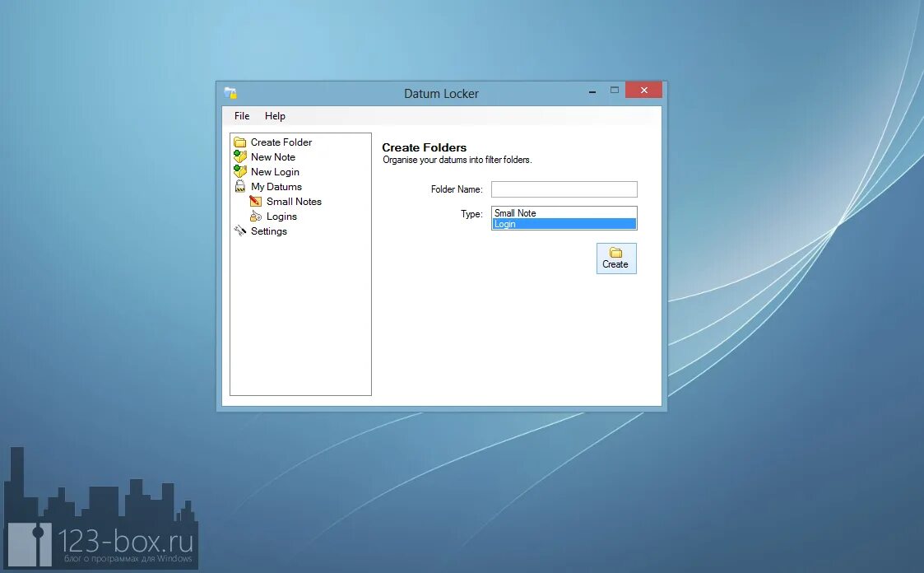Image resolution: width=924 pixels, height=573 pixels.
Task: Open the Small Notes folder entry
Action: [294, 201]
